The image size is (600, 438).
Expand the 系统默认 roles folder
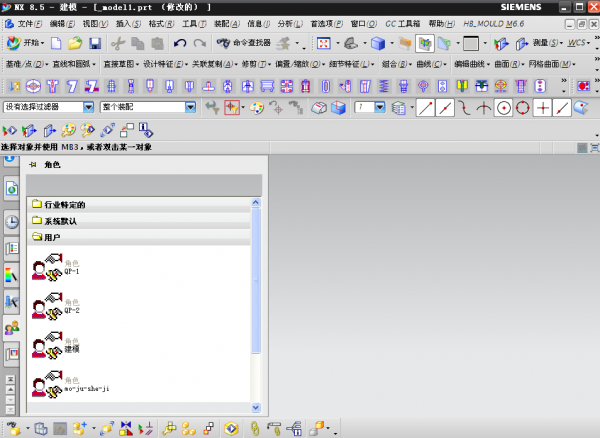coord(139,221)
